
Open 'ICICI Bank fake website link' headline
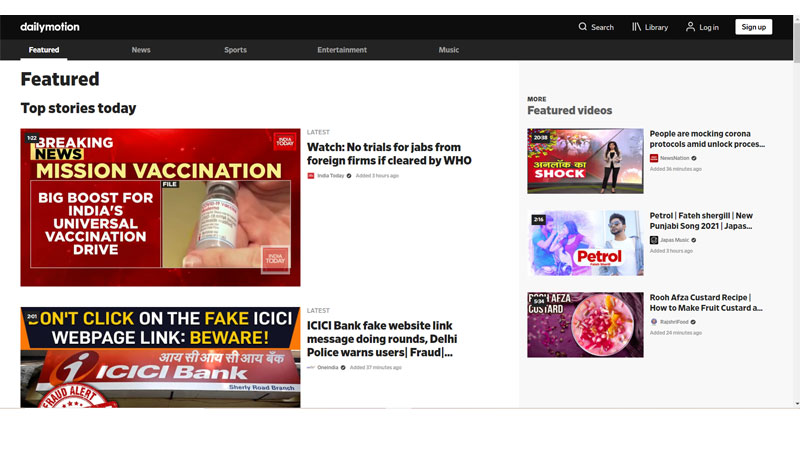tap(382, 339)
